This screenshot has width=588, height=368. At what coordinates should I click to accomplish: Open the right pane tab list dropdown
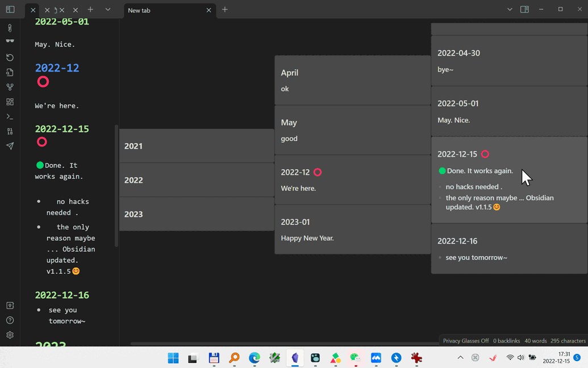click(510, 10)
